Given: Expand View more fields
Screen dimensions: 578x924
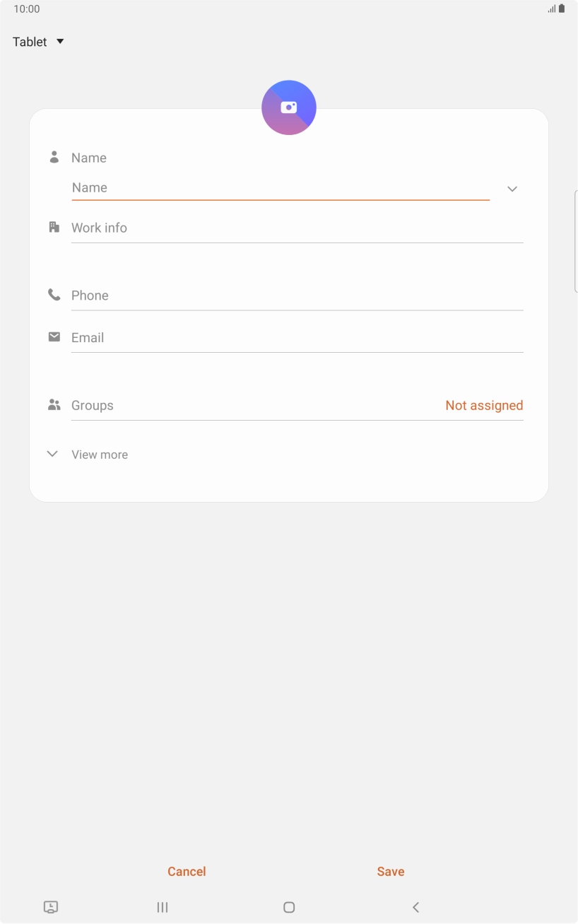Looking at the screenshot, I should pos(87,454).
